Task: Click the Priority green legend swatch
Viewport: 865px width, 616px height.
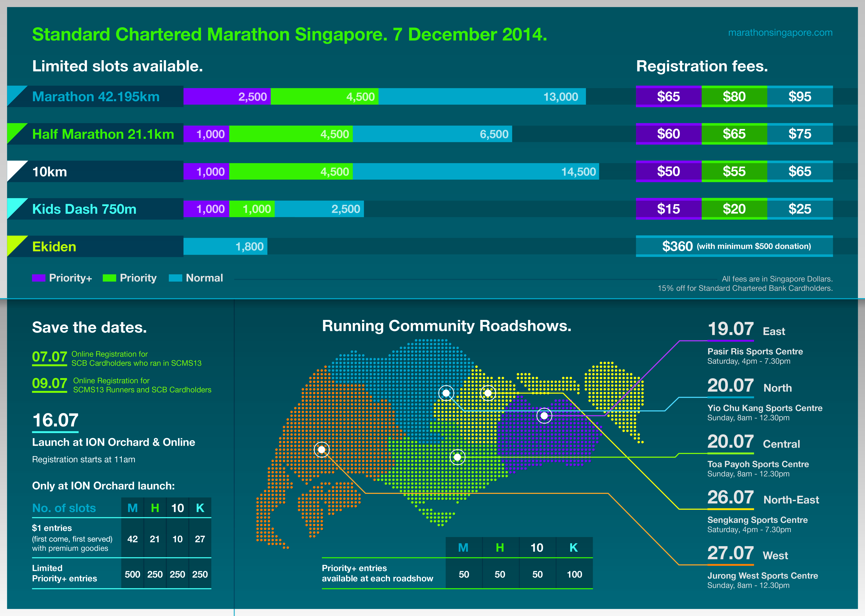Action: click(x=109, y=278)
